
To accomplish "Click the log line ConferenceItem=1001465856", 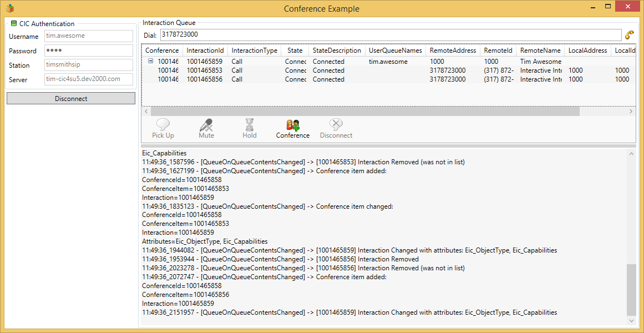I will coord(186,294).
